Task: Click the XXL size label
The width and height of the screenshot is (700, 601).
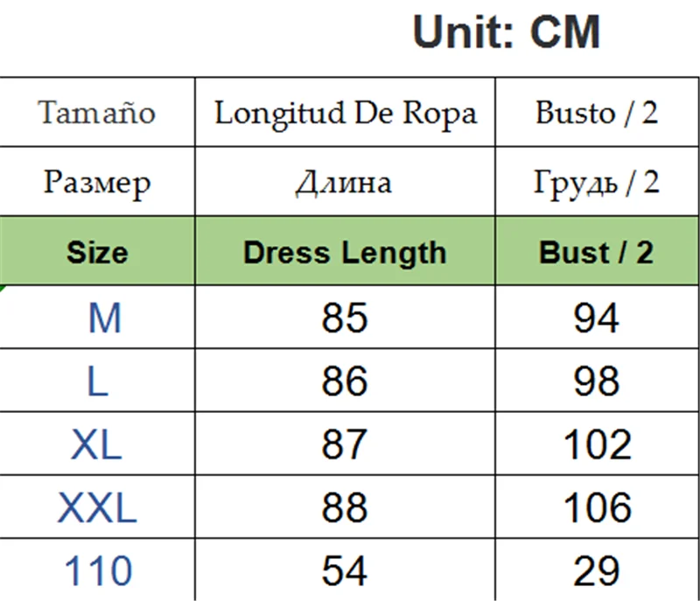Action: tap(97, 508)
